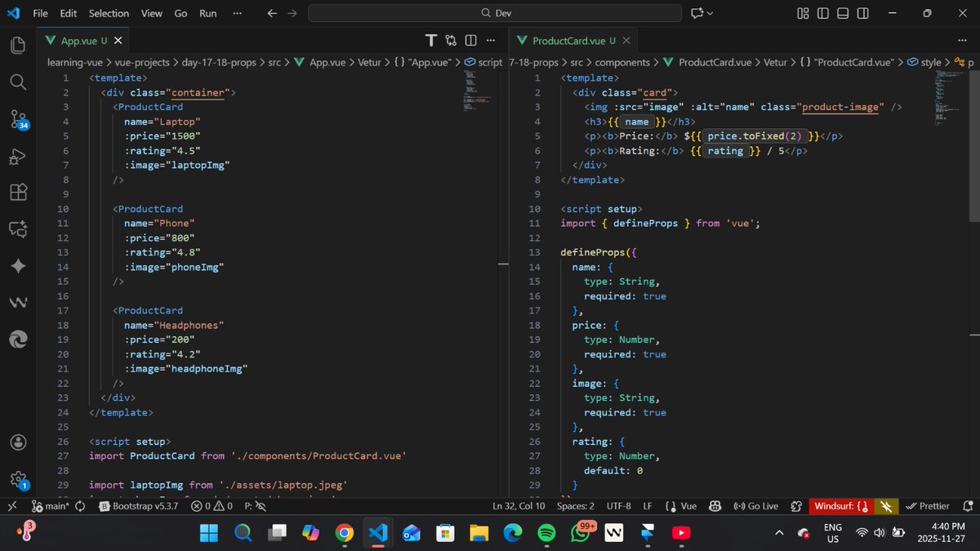Open the Go menu
The height and width of the screenshot is (551, 980).
pos(180,13)
